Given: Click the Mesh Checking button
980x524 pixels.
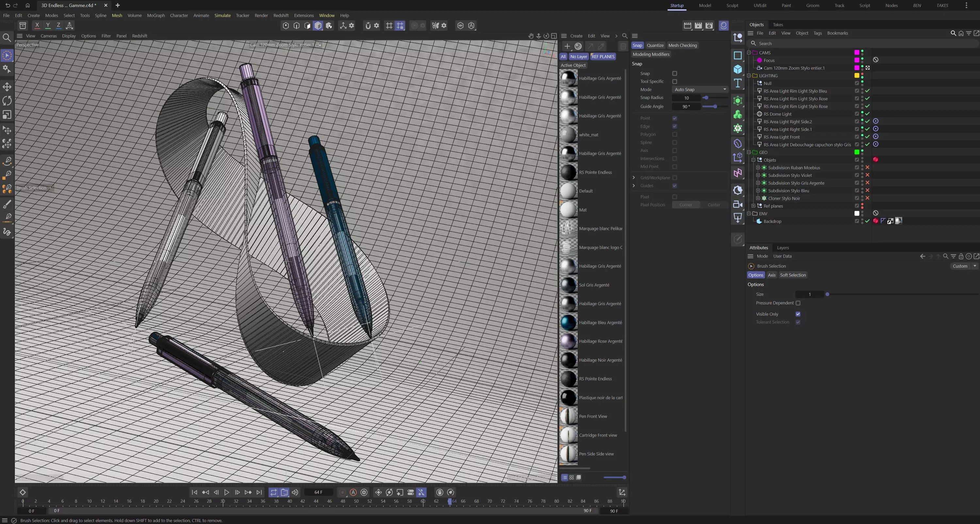Looking at the screenshot, I should point(682,45).
